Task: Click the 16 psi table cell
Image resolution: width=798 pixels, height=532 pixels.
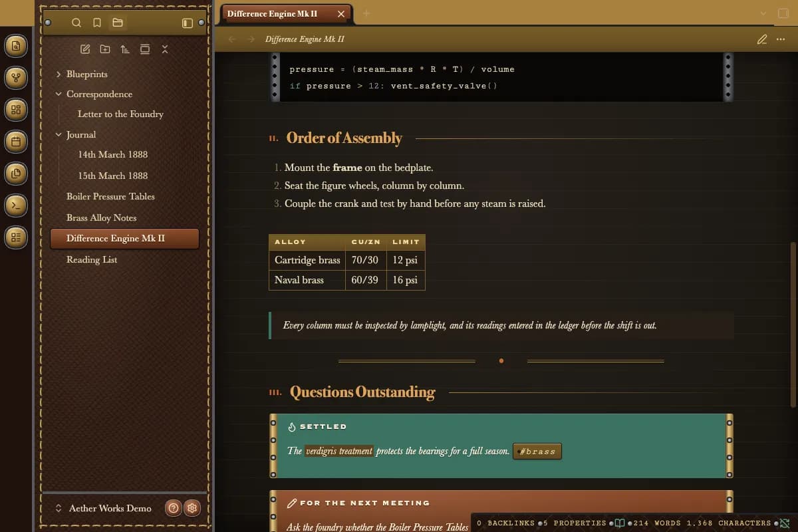Action: tap(405, 280)
